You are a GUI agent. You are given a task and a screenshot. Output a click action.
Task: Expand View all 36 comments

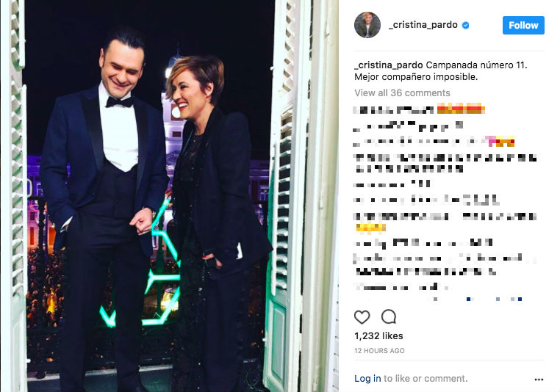click(x=402, y=92)
